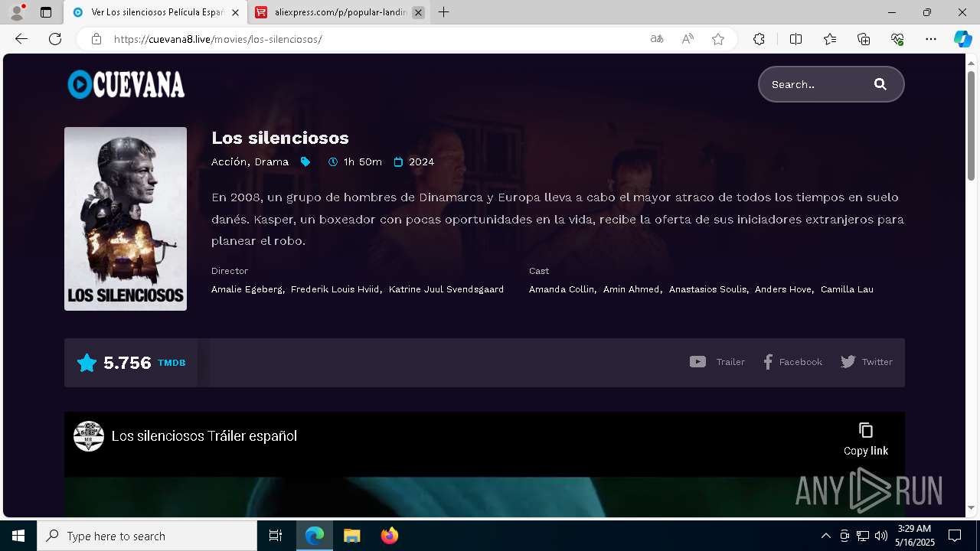Viewport: 980px width, 551px height.
Task: Add page to favorites star
Action: pyautogui.click(x=718, y=39)
